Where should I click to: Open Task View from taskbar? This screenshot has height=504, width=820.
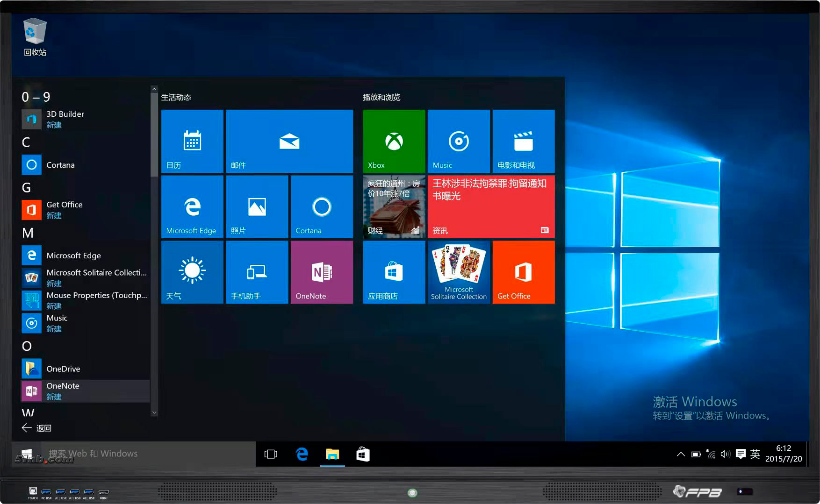271,454
